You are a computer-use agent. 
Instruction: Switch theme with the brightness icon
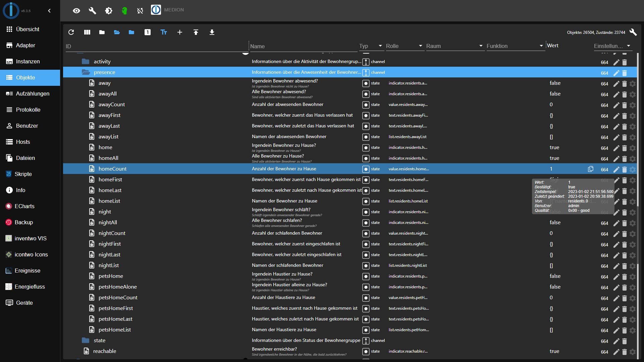pos(109,11)
